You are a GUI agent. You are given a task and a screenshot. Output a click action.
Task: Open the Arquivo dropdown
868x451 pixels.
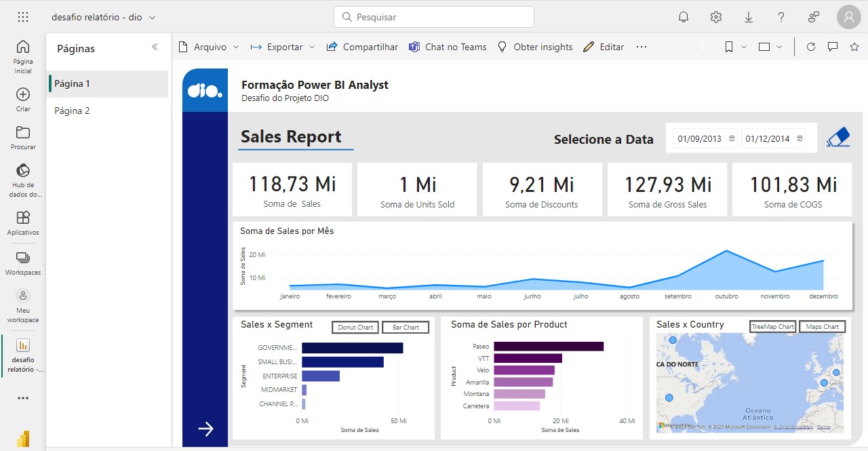pos(210,47)
